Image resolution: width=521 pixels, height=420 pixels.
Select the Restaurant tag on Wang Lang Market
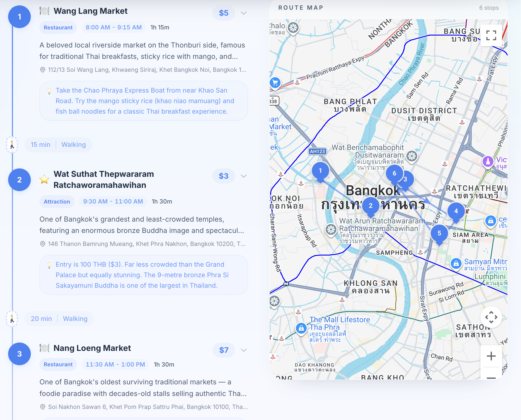pos(58,27)
